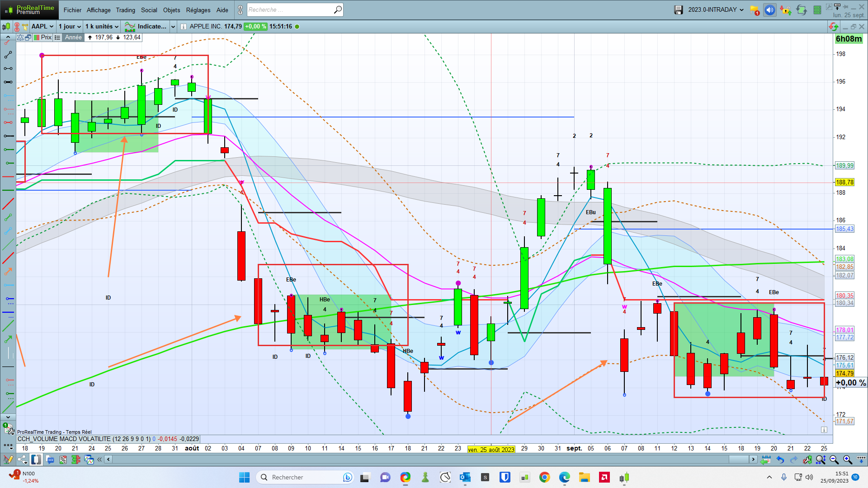Toggle sound with the blue speaker button

tap(769, 10)
